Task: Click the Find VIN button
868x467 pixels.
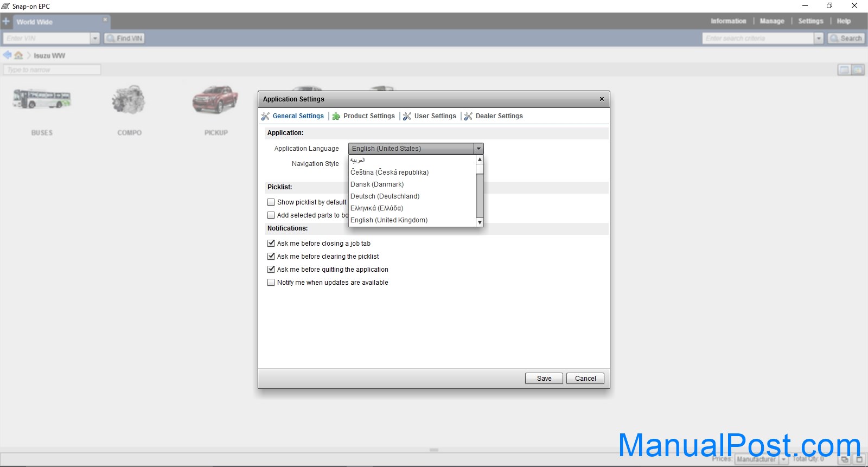Action: point(125,39)
